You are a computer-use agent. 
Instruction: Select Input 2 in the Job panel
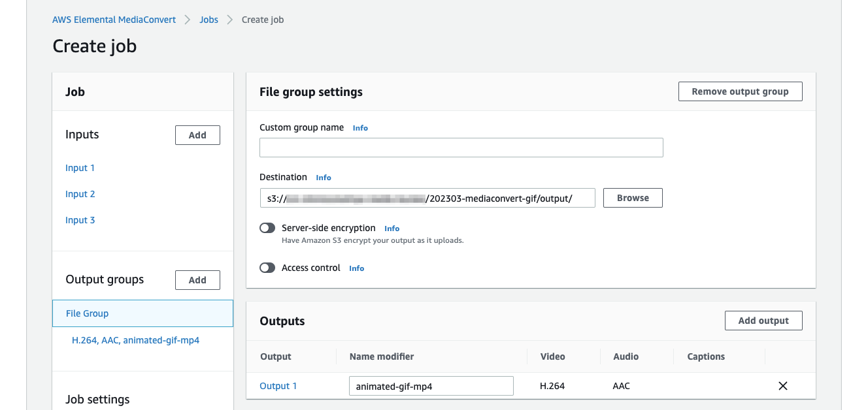coord(80,194)
